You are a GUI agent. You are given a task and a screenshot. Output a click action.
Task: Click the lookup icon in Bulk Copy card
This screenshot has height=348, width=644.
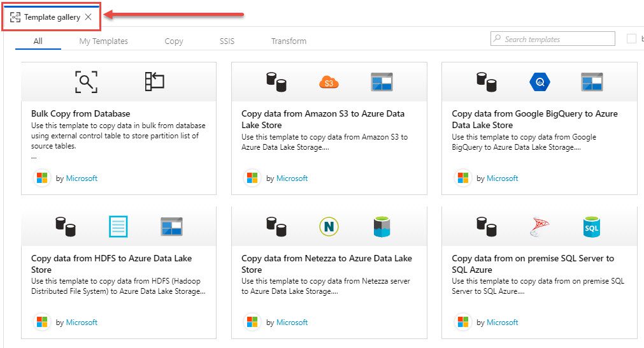86,82
